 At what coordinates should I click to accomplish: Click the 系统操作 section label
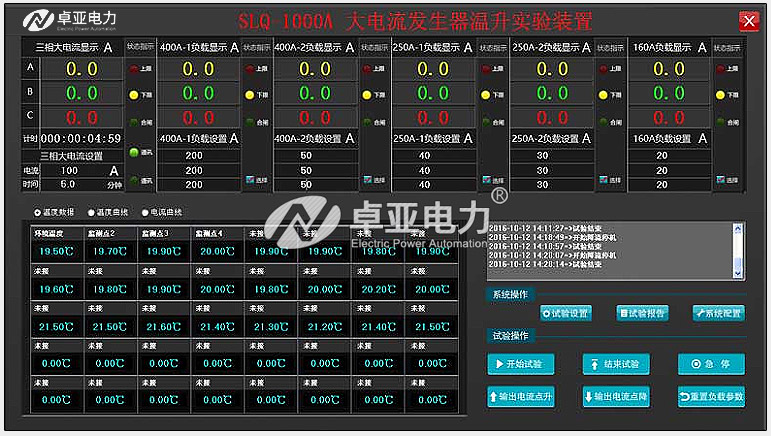coord(510,294)
